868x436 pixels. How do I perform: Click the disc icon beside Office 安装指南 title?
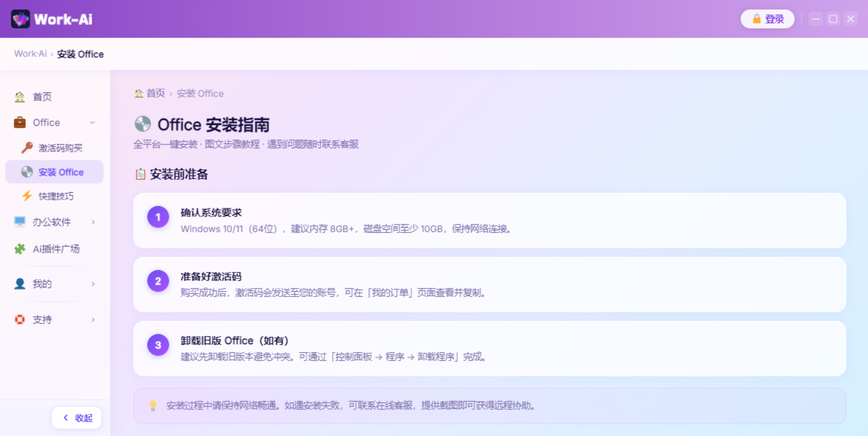pyautogui.click(x=143, y=124)
